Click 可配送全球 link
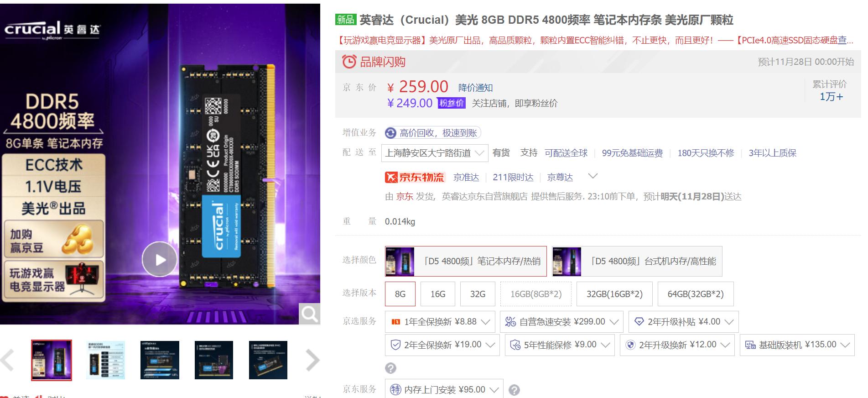 pyautogui.click(x=566, y=153)
